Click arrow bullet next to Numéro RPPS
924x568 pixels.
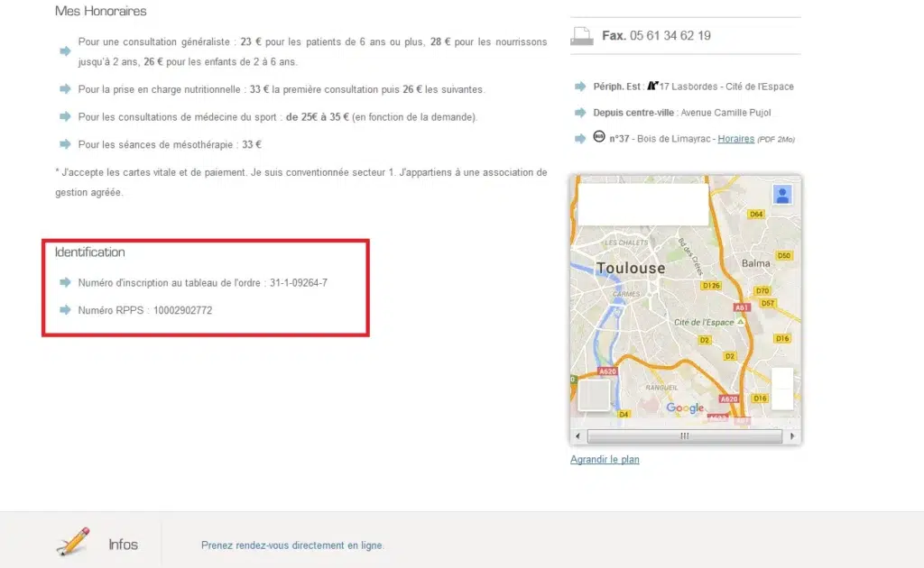click(65, 309)
